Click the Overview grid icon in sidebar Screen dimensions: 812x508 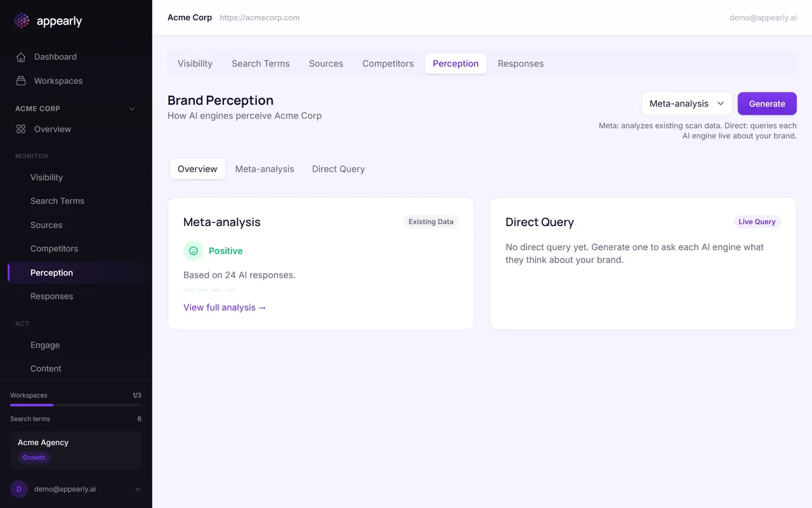(21, 130)
